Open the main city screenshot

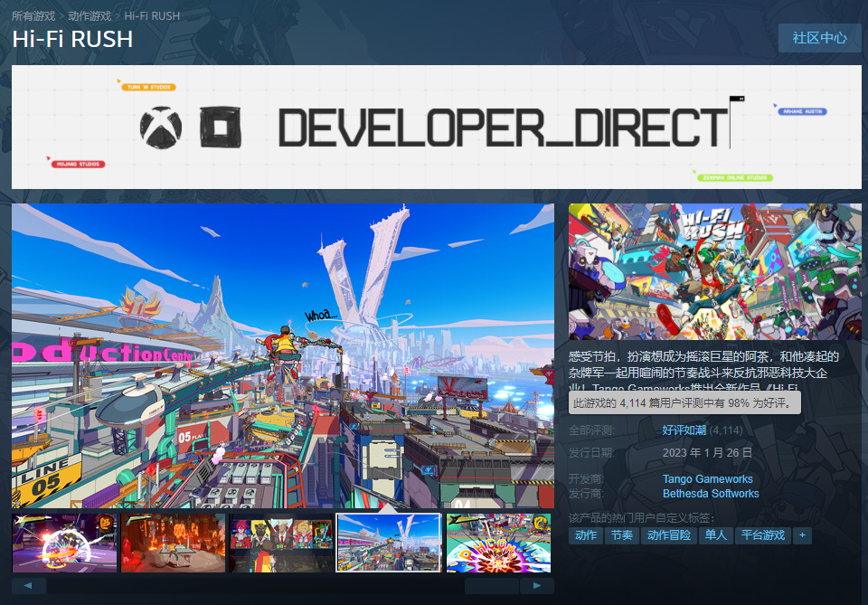[283, 356]
